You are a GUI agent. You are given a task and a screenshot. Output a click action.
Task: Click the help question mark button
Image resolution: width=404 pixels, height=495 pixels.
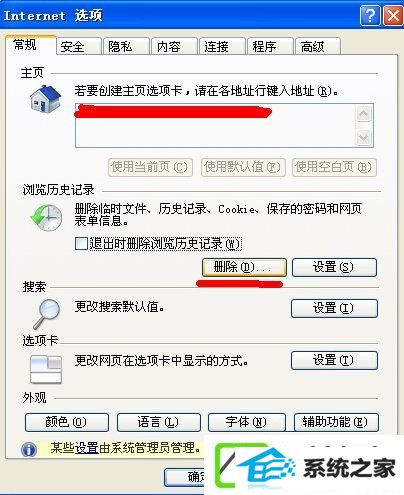tap(370, 15)
